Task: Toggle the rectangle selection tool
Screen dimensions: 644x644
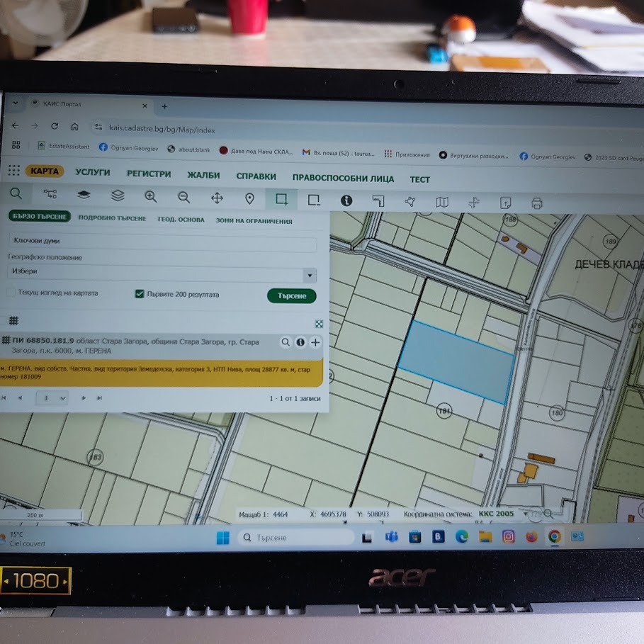Action: pyautogui.click(x=281, y=199)
